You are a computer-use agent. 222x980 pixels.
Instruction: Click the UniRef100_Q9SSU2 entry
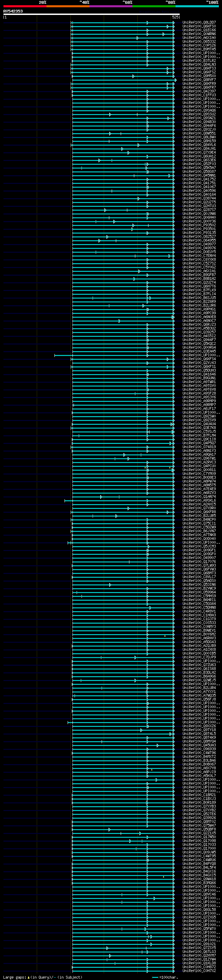(199, 114)
